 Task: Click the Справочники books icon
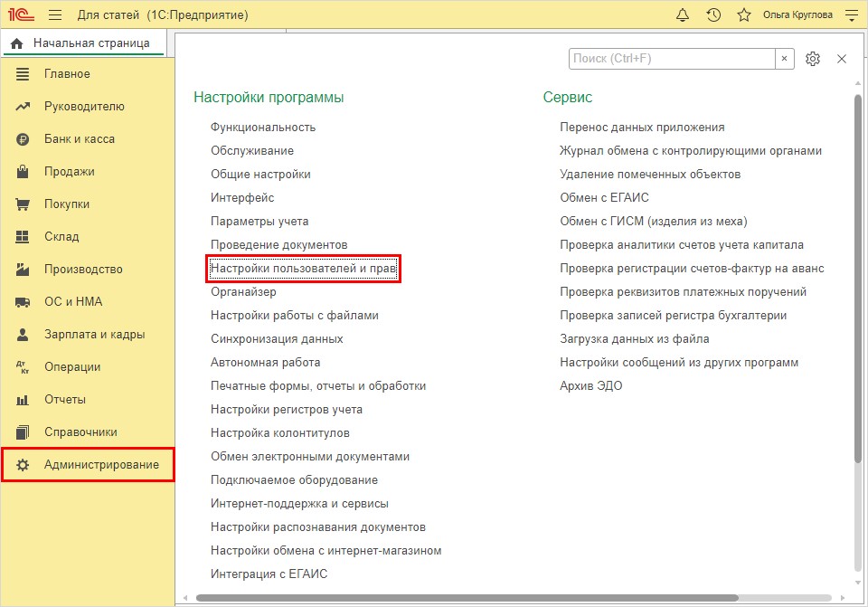[x=22, y=432]
